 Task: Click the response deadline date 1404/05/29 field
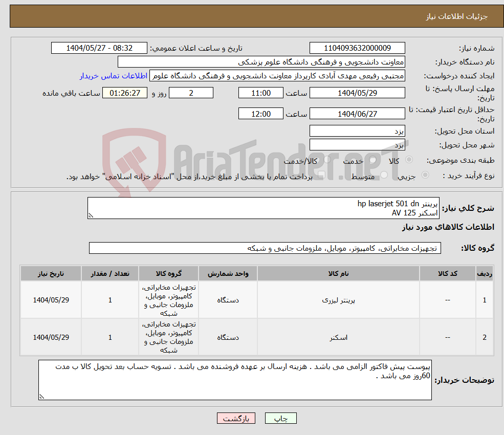click(x=357, y=93)
